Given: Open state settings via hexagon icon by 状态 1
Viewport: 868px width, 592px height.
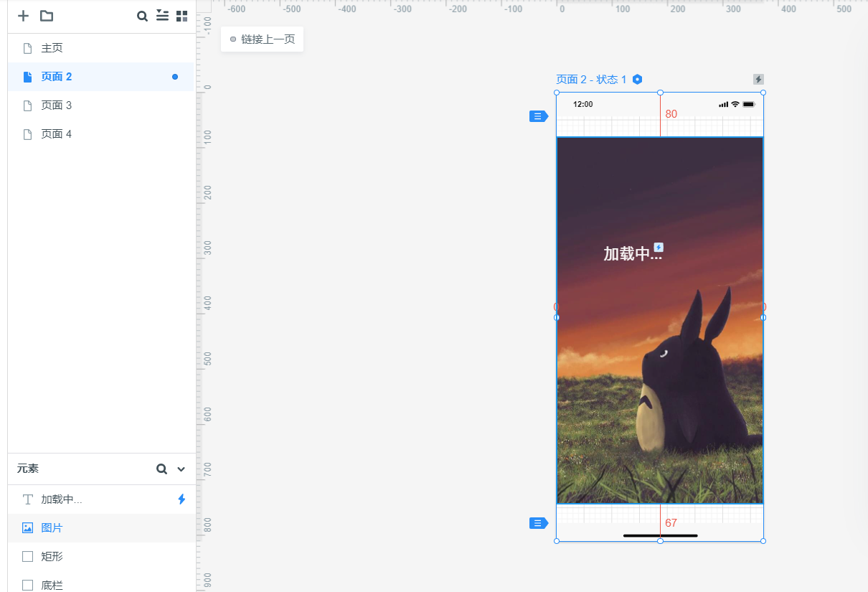Looking at the screenshot, I should (637, 80).
